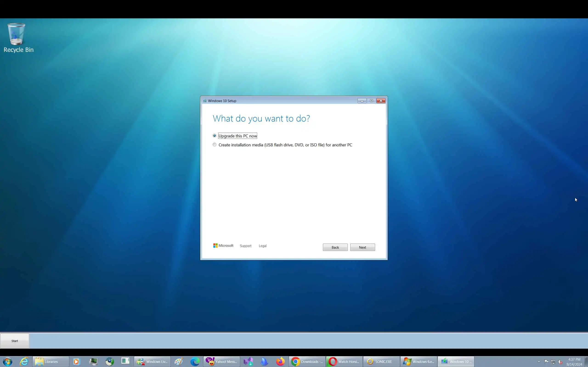Show hidden system tray icons
Screen dimensions: 588x367
pyautogui.click(x=539, y=362)
